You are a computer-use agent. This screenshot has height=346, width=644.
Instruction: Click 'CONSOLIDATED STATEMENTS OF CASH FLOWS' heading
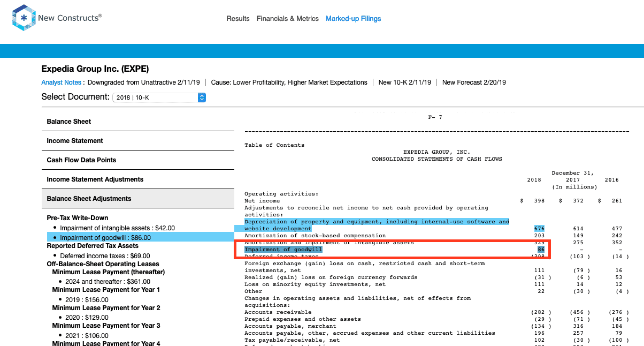437,159
